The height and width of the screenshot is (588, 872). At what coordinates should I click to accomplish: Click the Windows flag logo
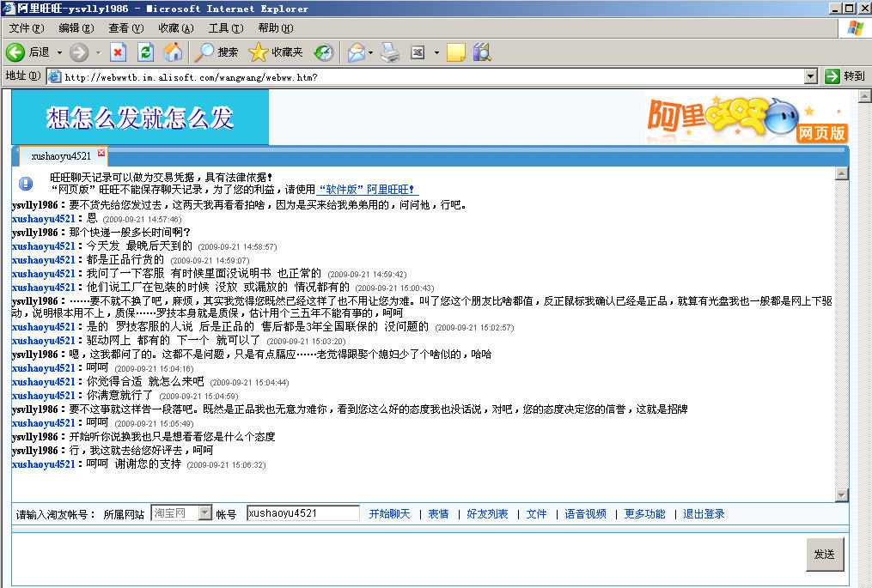[856, 27]
